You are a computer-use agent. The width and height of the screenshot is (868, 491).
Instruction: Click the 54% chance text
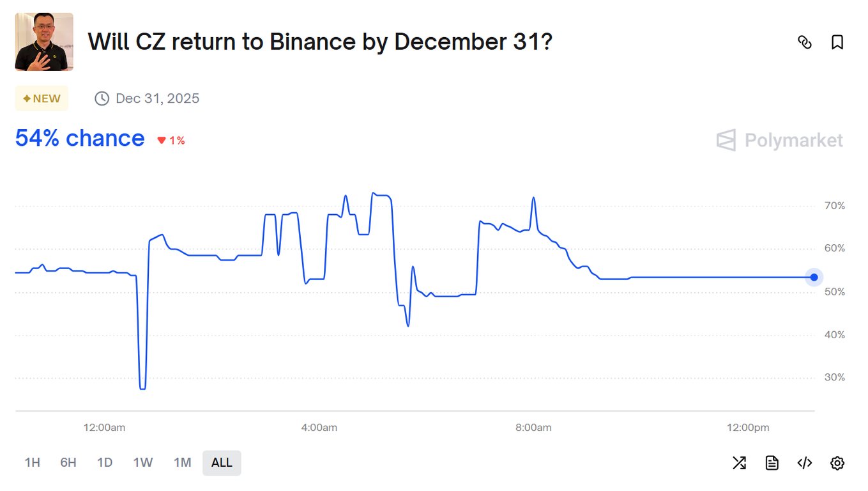tap(79, 138)
